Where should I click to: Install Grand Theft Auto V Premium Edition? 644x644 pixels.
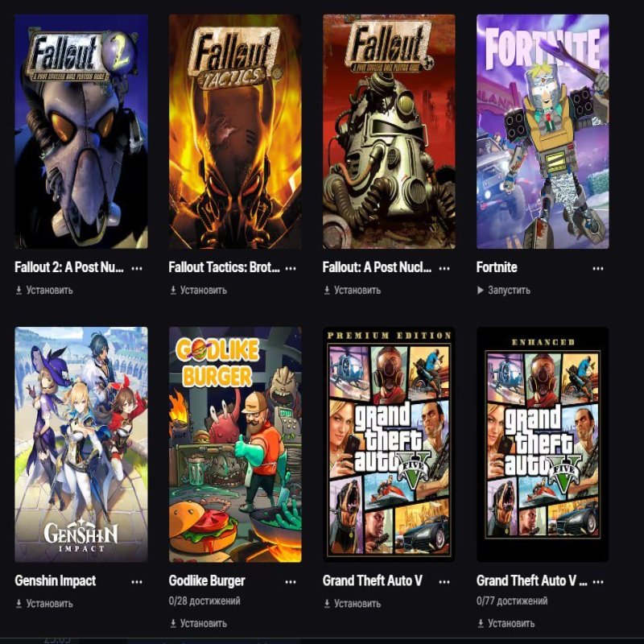pos(352,604)
